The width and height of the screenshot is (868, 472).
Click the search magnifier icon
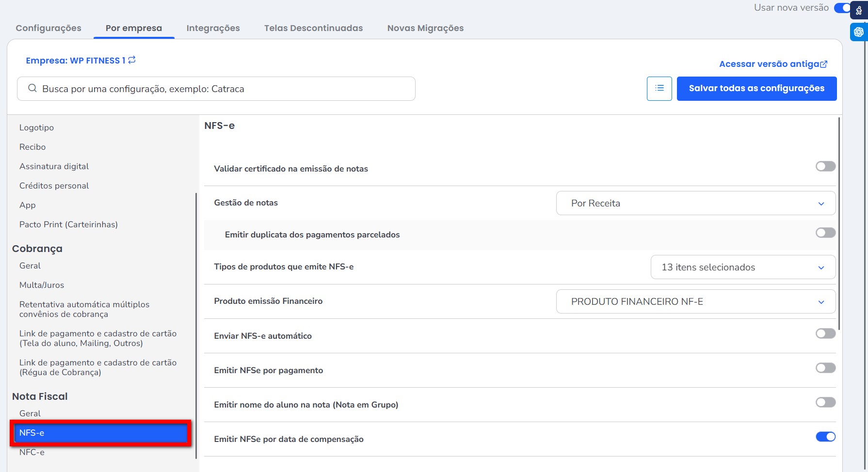32,88
